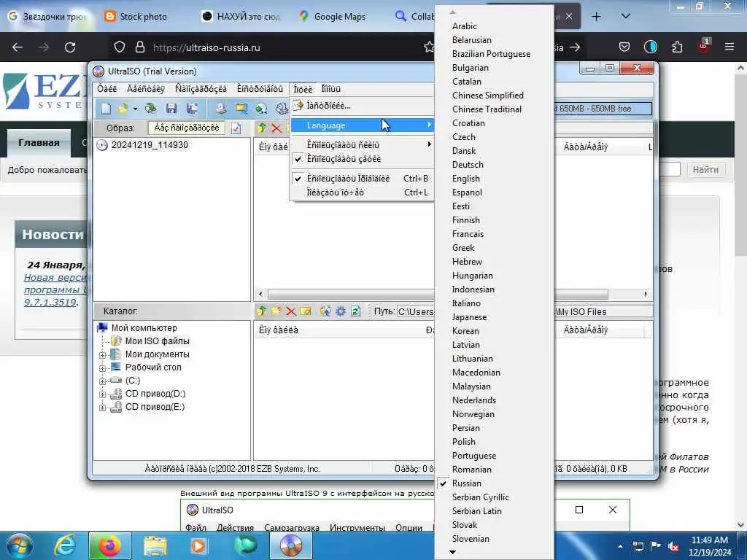Click the Open folder icon in UltraISO toolbar
This screenshot has height=560, width=747.
pyautogui.click(x=123, y=109)
